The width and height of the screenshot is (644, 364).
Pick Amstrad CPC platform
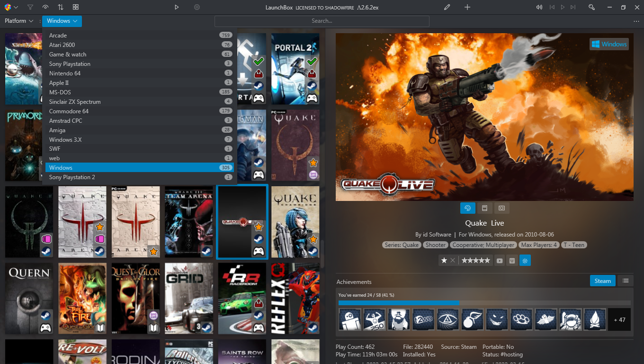pos(140,121)
